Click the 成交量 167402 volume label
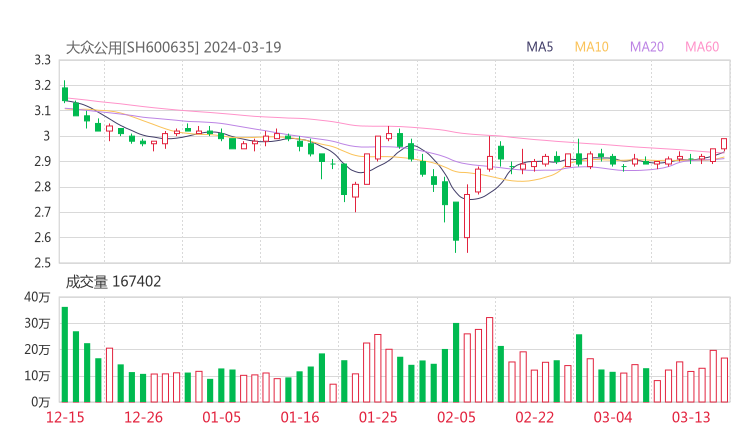 (113, 282)
